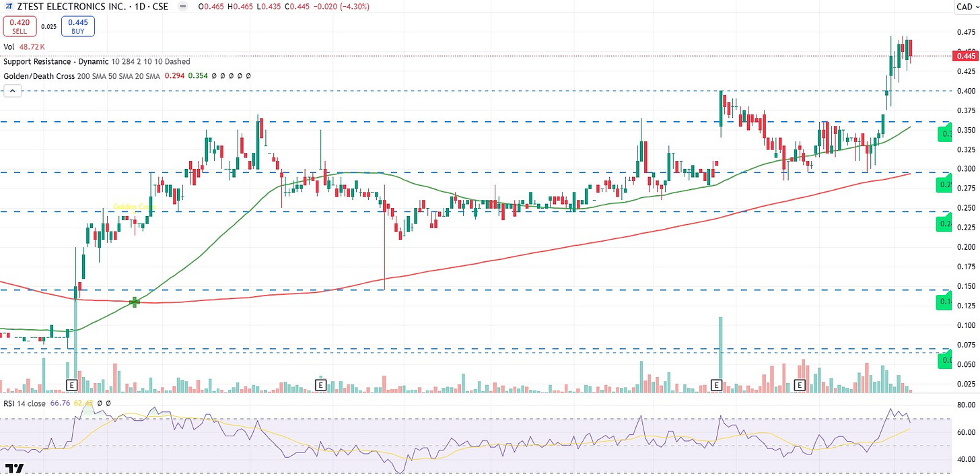Screen dimensions: 980x476
Task: Click the 0.445 BUY button
Action: [x=77, y=26]
